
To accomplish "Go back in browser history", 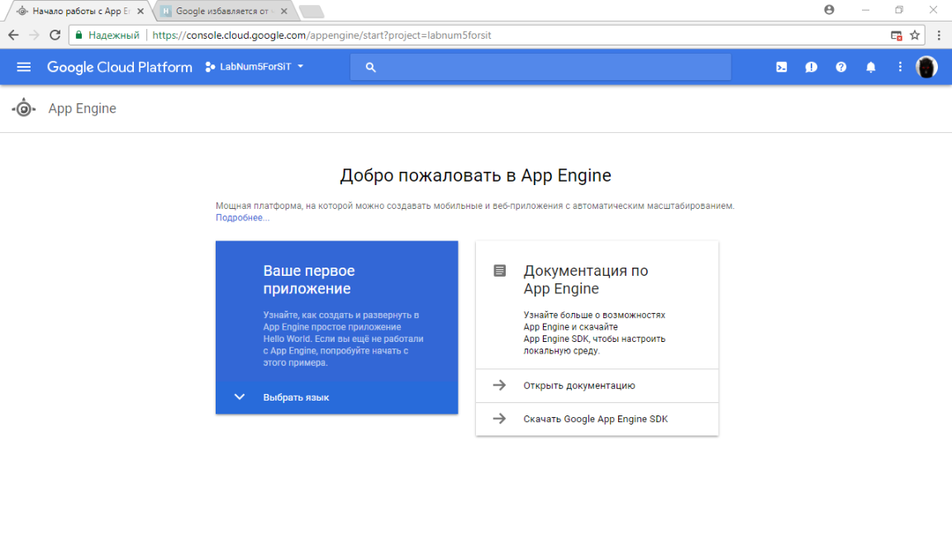I will point(13,36).
